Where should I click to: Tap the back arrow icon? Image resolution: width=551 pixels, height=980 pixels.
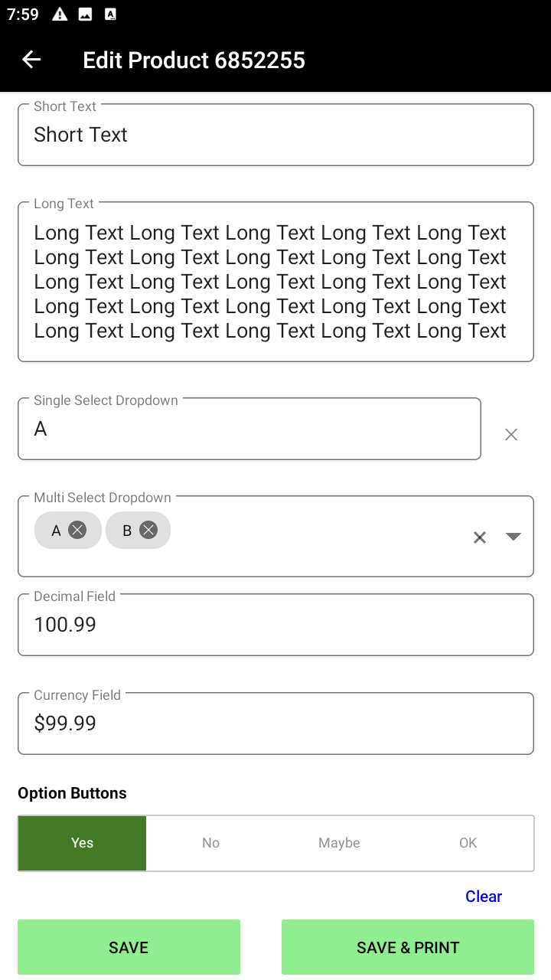(x=31, y=60)
